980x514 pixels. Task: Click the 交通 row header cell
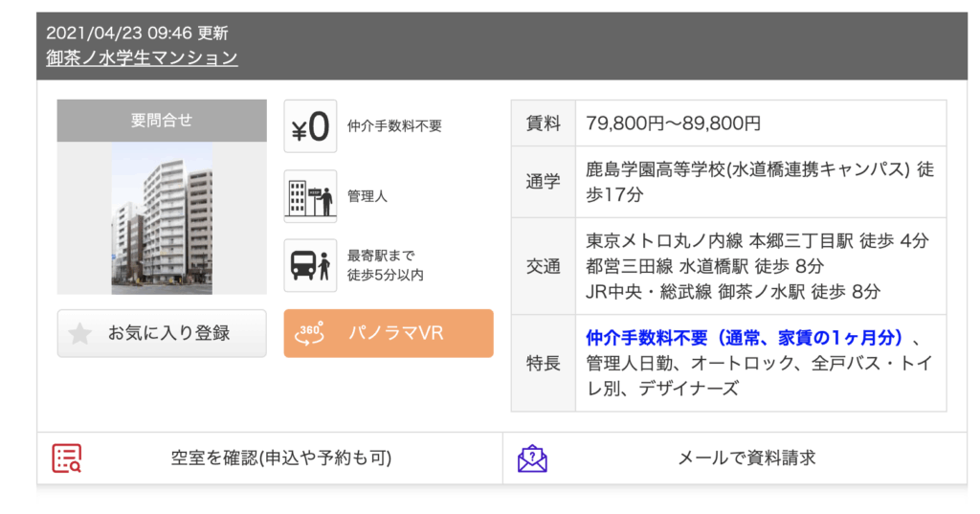[543, 266]
